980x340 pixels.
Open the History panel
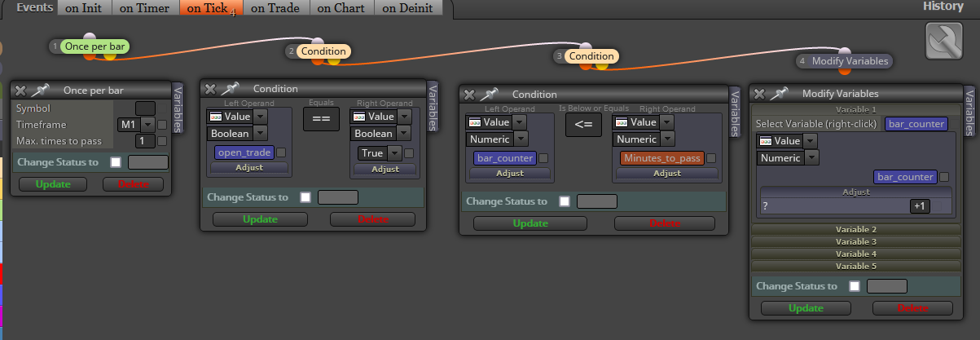coord(943,6)
